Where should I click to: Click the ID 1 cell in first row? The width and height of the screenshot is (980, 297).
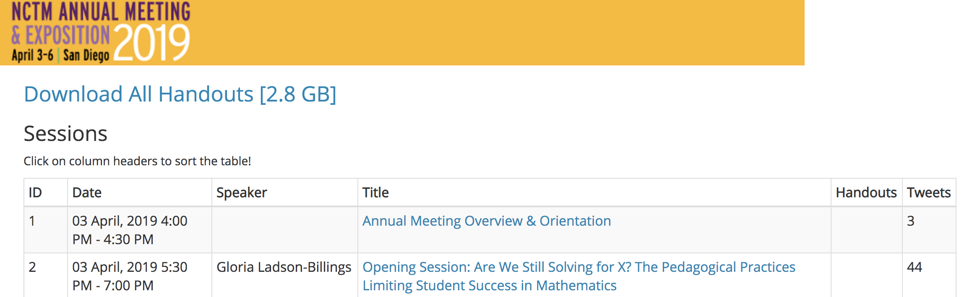tap(32, 221)
